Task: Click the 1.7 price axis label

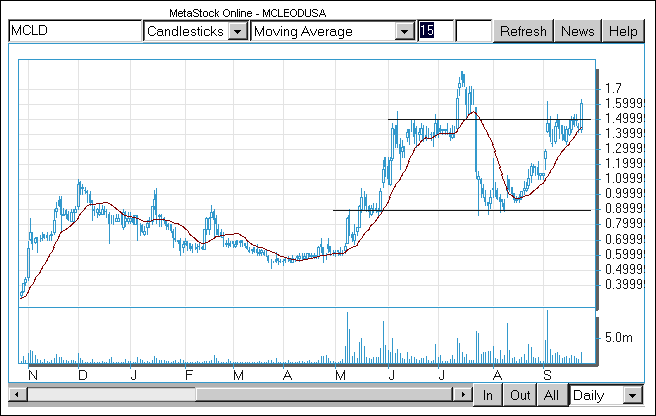Action: coord(613,88)
